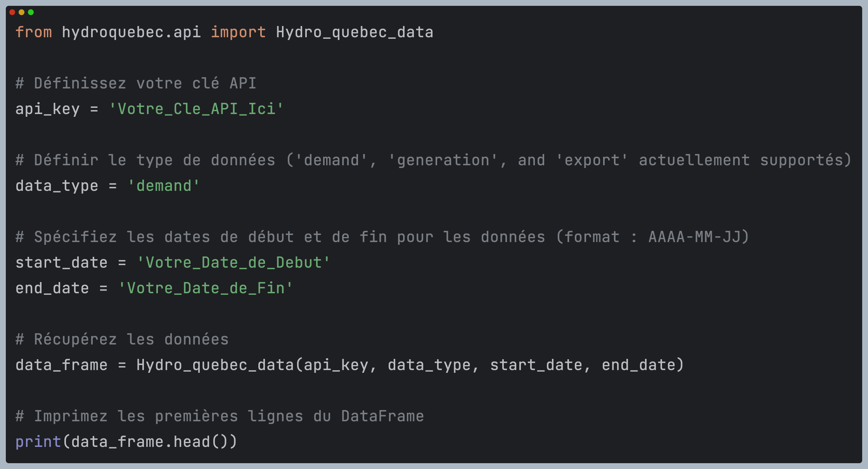Click the yellow minimize dot
The width and height of the screenshot is (868, 469).
[21, 12]
